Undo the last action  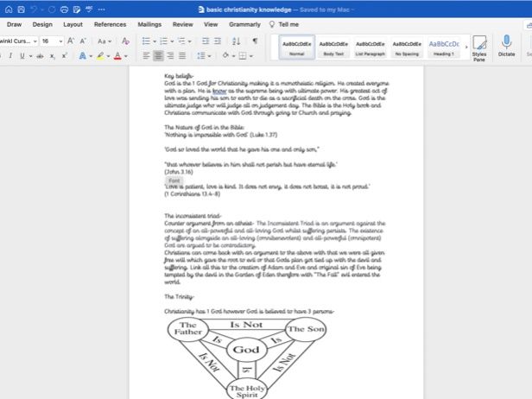click(34, 9)
